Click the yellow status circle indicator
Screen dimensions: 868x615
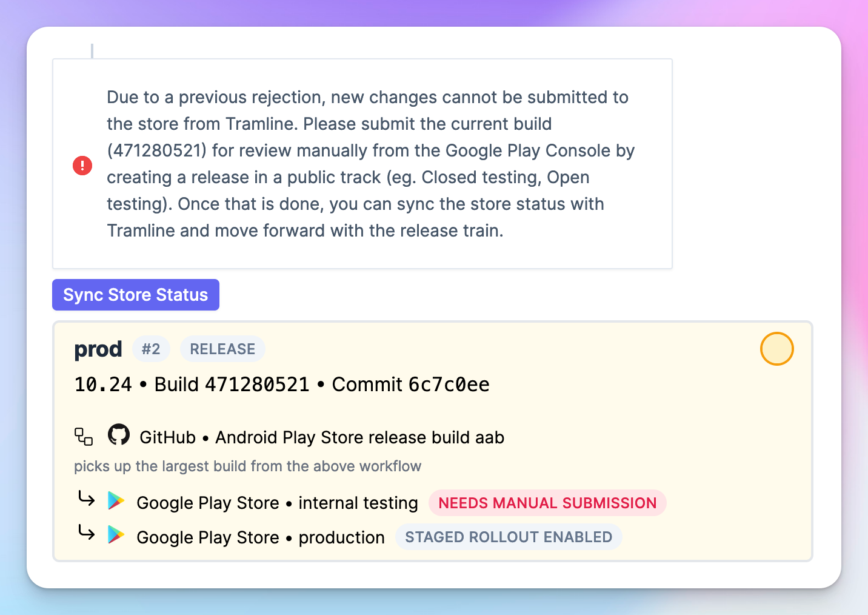tap(777, 349)
